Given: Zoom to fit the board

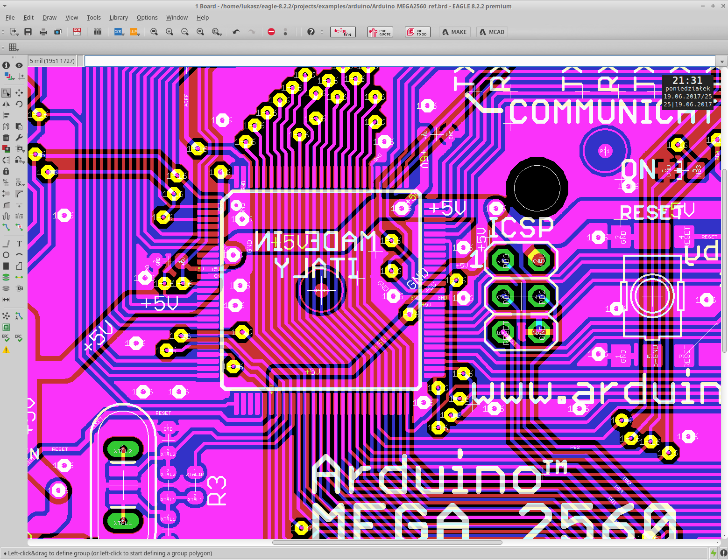Looking at the screenshot, I should (154, 32).
